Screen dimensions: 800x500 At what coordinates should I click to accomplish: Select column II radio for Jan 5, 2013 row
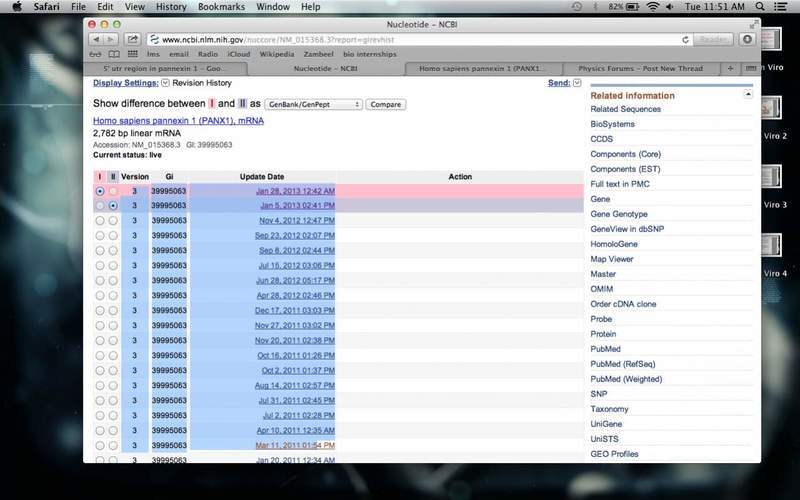tap(113, 206)
